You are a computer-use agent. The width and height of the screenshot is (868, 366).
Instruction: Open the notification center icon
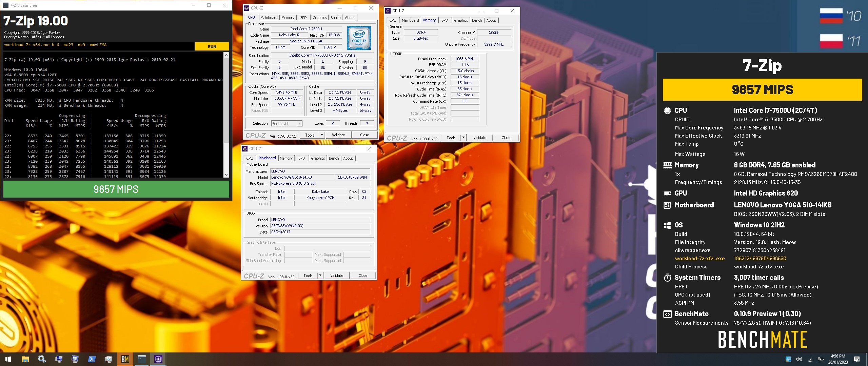click(x=857, y=359)
